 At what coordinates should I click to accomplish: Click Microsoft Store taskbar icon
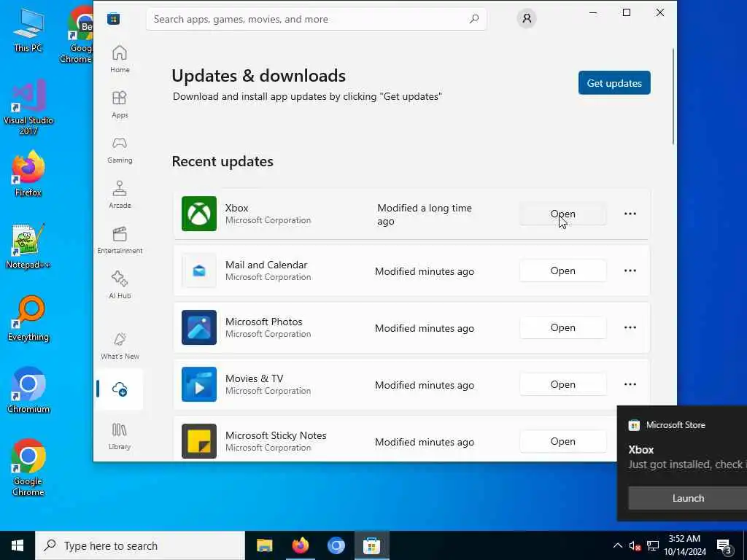pos(371,545)
